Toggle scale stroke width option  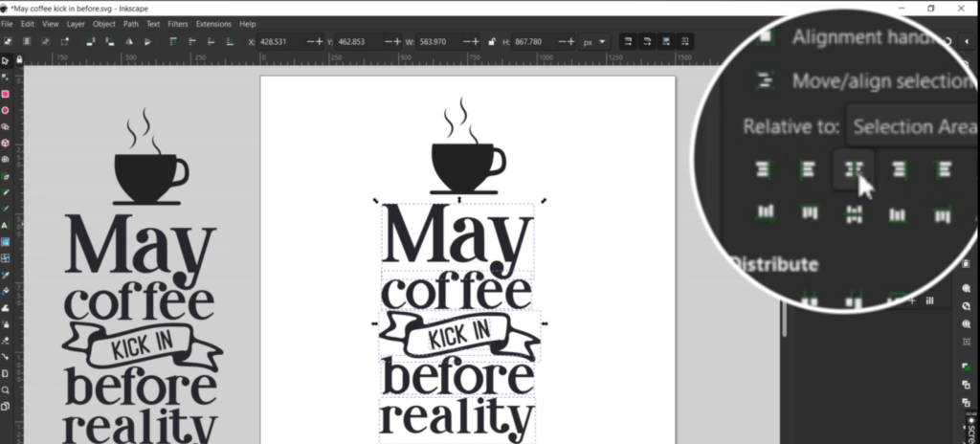tap(626, 42)
